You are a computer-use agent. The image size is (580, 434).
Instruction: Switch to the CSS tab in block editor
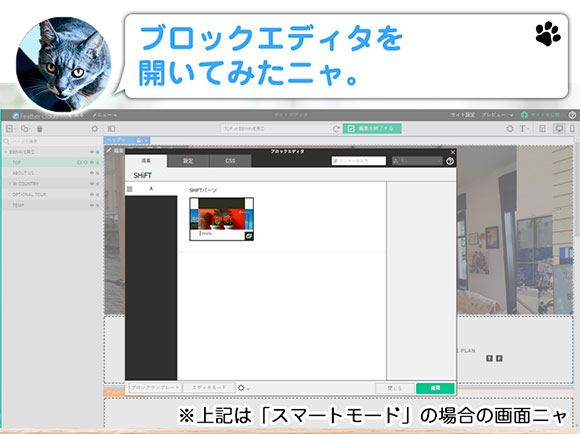(x=230, y=161)
